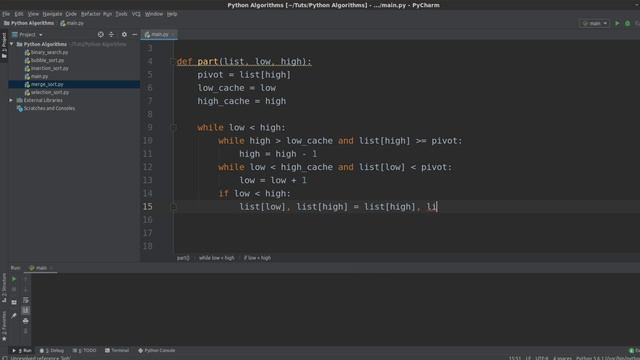Open the Code menu
The height and width of the screenshot is (360, 640).
[71, 14]
